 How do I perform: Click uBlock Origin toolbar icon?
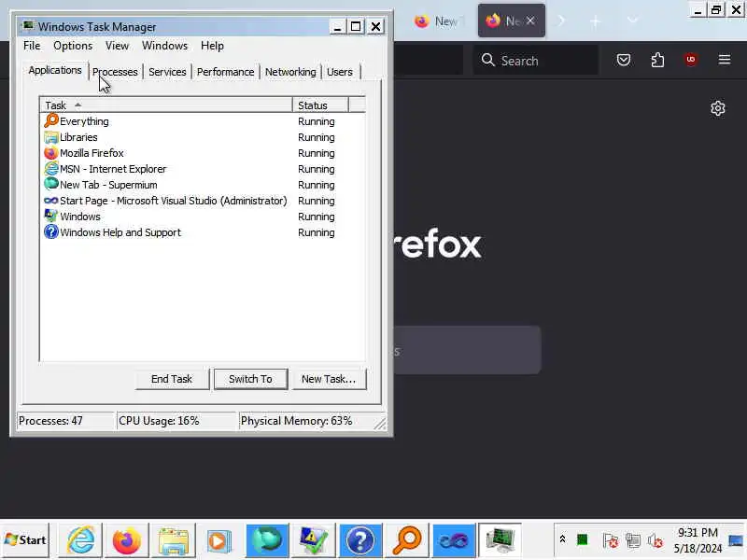(691, 60)
